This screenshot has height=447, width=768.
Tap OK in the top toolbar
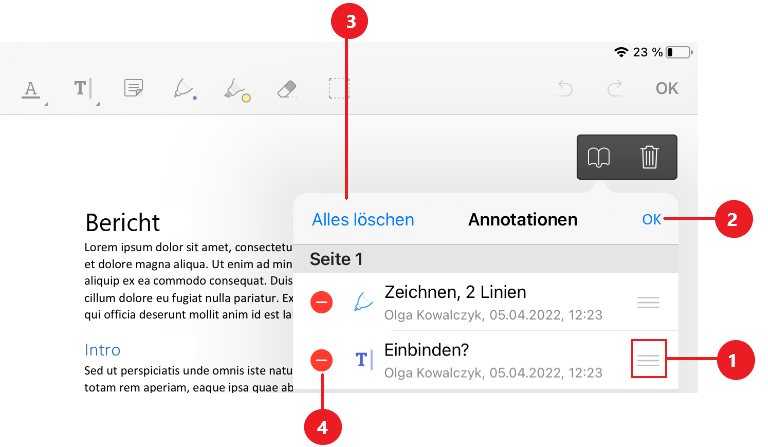click(667, 88)
